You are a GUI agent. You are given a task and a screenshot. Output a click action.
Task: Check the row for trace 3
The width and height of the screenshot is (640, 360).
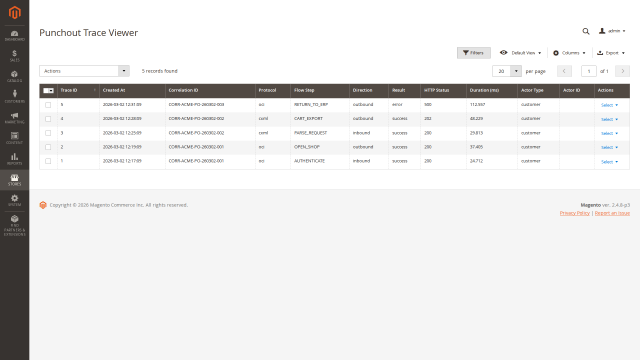tap(48, 133)
